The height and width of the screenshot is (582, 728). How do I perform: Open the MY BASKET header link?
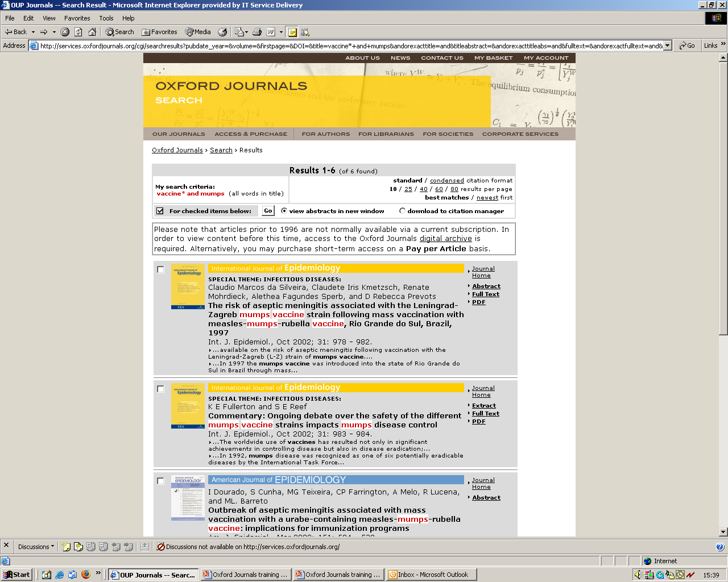click(493, 58)
